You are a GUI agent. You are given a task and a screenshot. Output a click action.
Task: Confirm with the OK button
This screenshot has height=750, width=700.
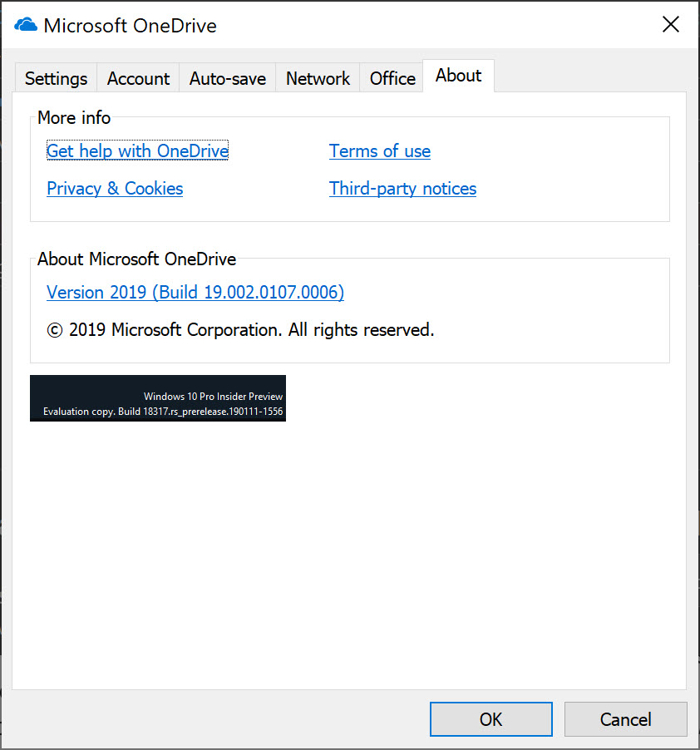coord(491,719)
